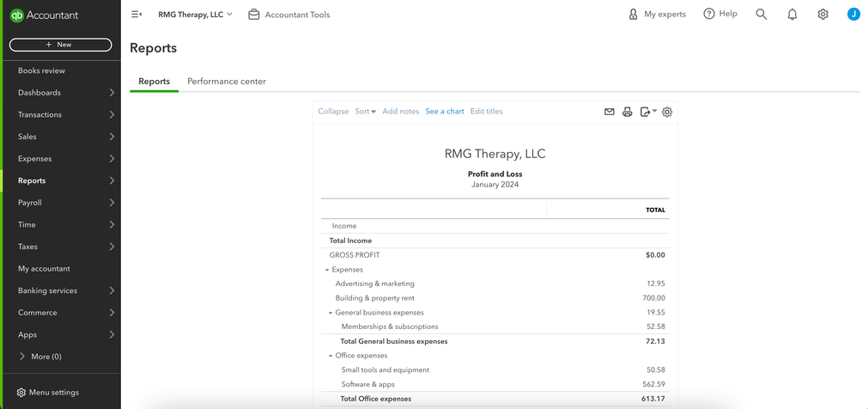Expand the Reports sidebar submenu arrow
The image size is (868, 409).
(112, 180)
